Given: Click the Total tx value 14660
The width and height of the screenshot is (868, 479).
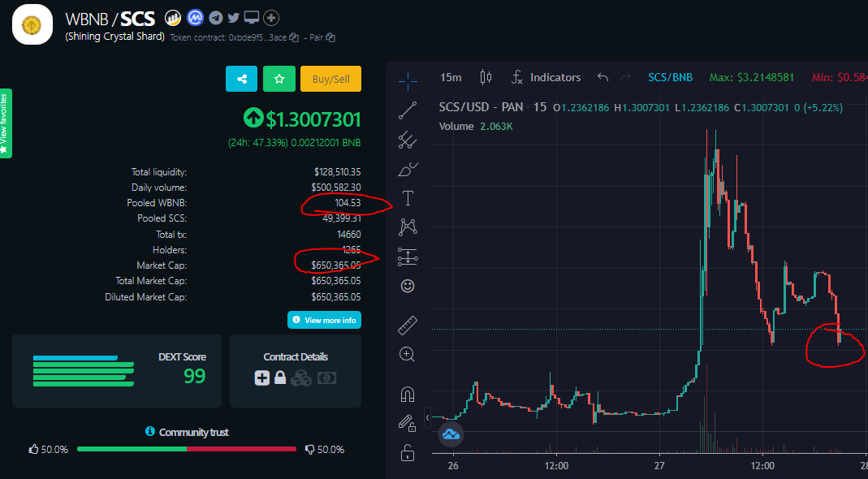Looking at the screenshot, I should point(349,235).
